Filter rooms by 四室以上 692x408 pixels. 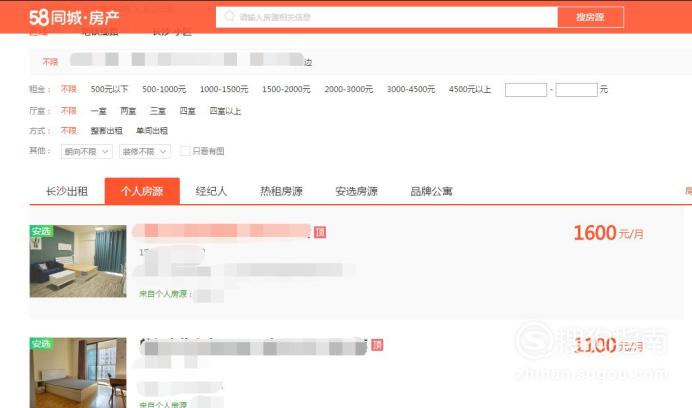tap(225, 111)
